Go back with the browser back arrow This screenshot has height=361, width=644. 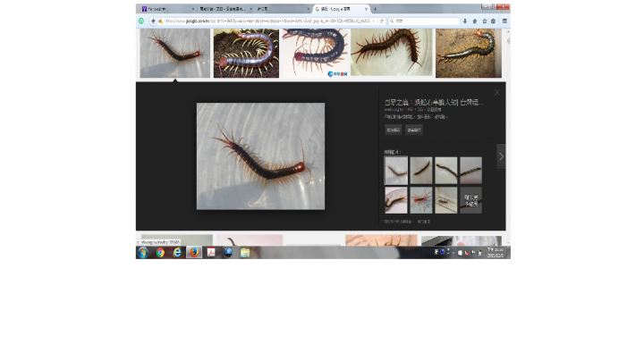pyautogui.click(x=153, y=21)
